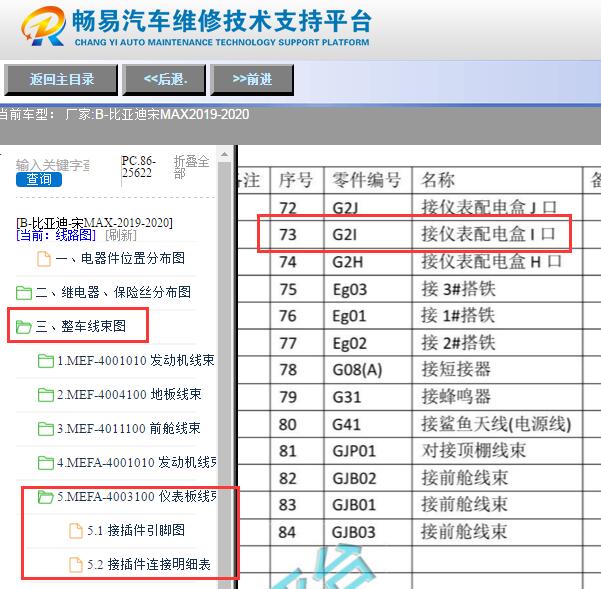Screen dimensions: 601x589
Task: Expand 4.MEFA-4001010 发动机线束 node
Action: pos(137,463)
